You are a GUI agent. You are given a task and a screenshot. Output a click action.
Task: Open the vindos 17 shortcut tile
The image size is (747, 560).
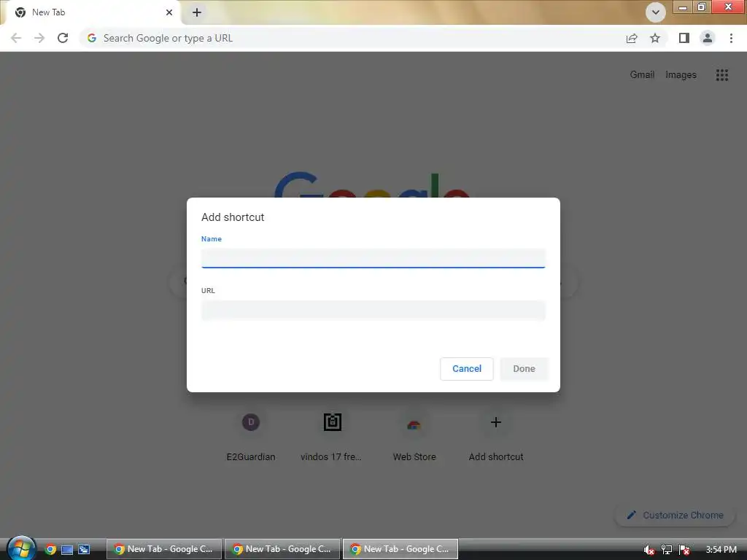(x=332, y=436)
